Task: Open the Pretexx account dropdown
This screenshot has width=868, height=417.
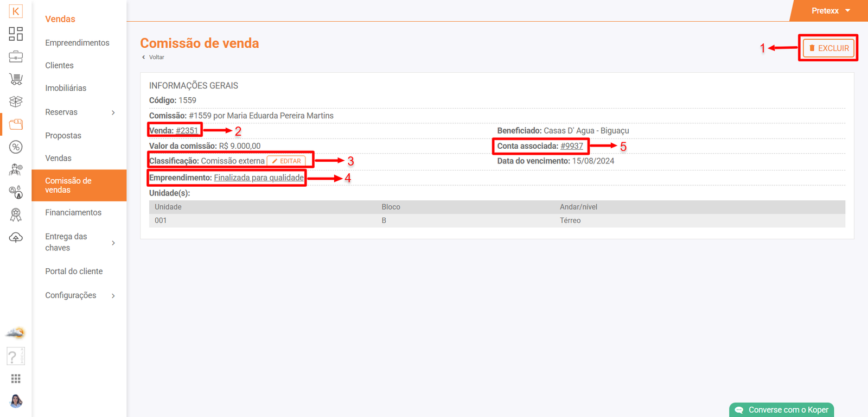Action: pos(830,11)
